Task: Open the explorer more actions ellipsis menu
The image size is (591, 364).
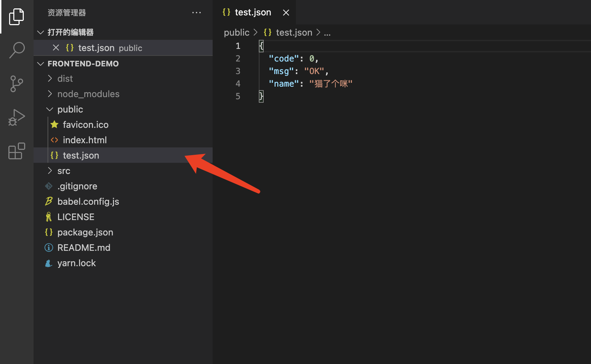Action: click(x=197, y=13)
